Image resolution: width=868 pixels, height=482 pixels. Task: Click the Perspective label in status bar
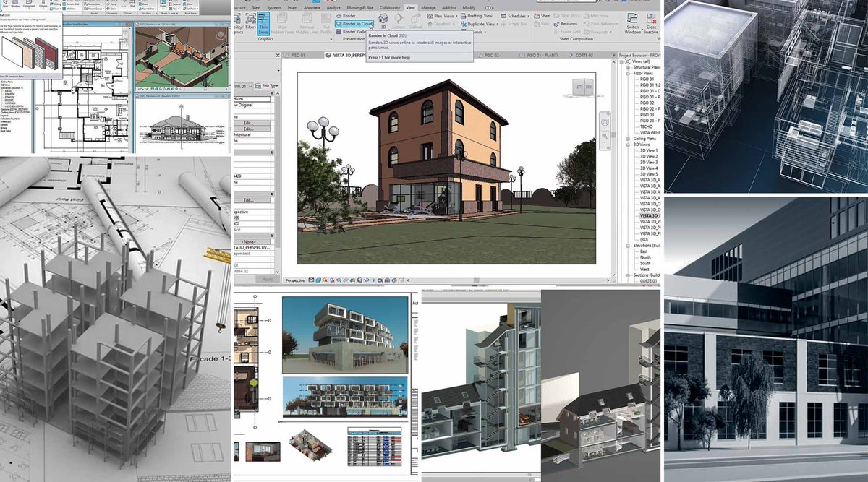(294, 280)
